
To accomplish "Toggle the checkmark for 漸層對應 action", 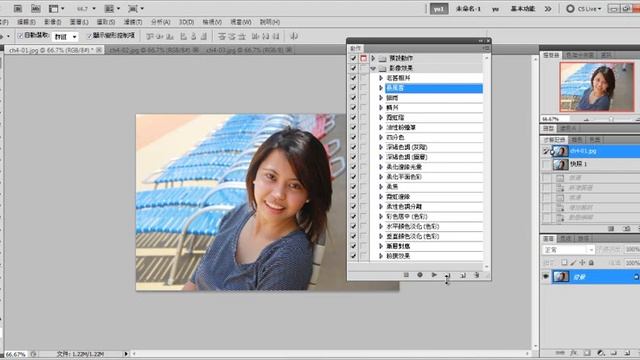I will tap(353, 246).
